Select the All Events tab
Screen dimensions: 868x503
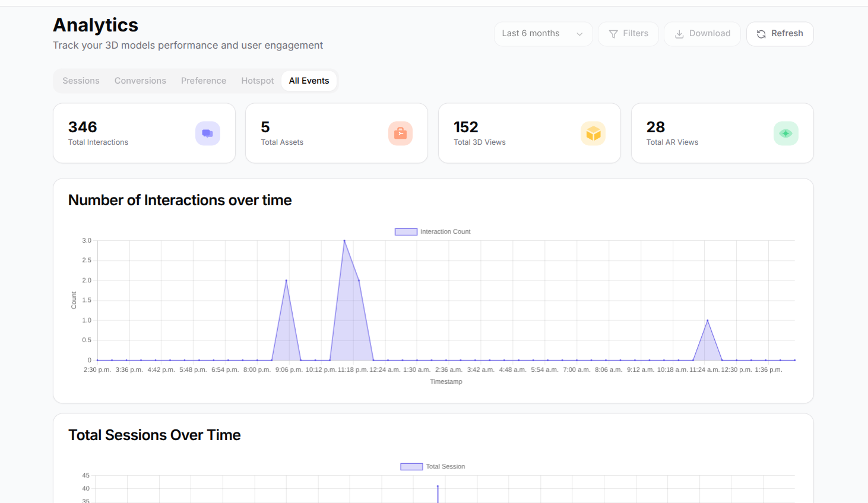309,81
